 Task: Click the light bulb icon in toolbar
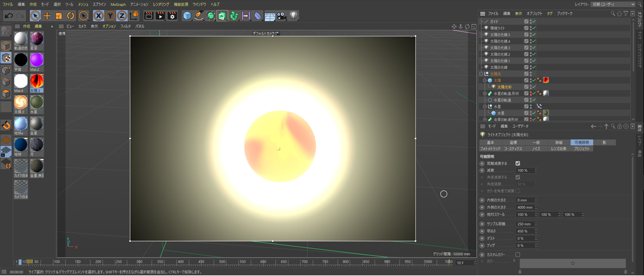293,16
